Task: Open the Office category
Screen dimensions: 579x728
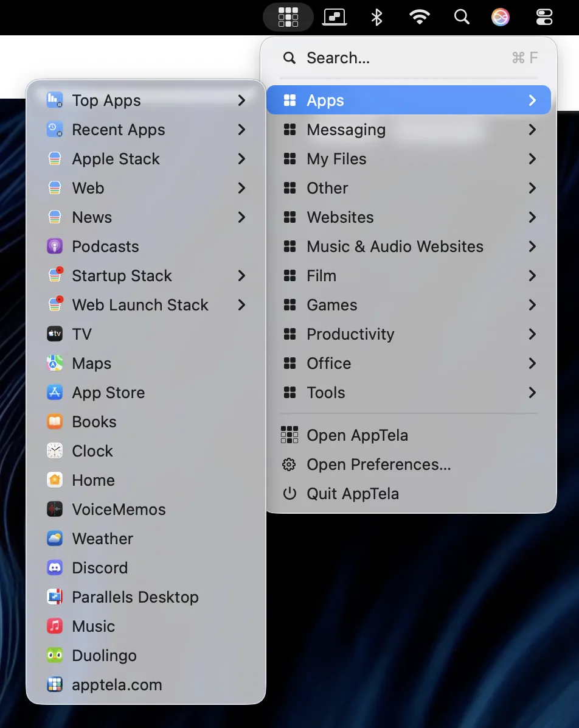Action: pos(408,363)
